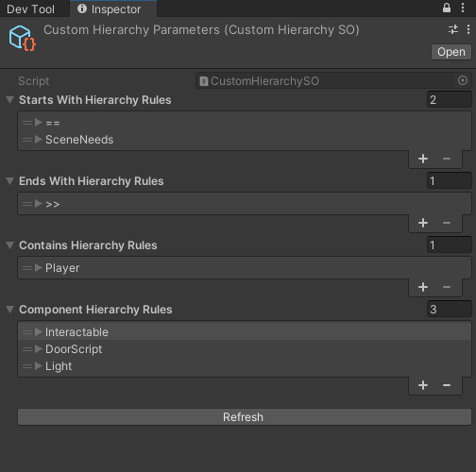Viewport: 476px width, 472px height.
Task: Collapse the Starts With Hierarchy Rules foldout
Action: coord(10,100)
